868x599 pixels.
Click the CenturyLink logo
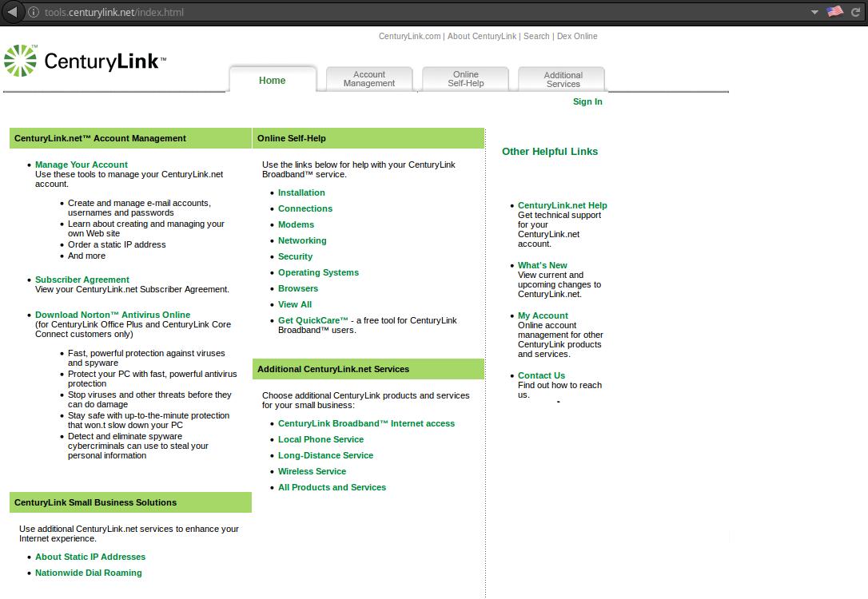coord(85,60)
